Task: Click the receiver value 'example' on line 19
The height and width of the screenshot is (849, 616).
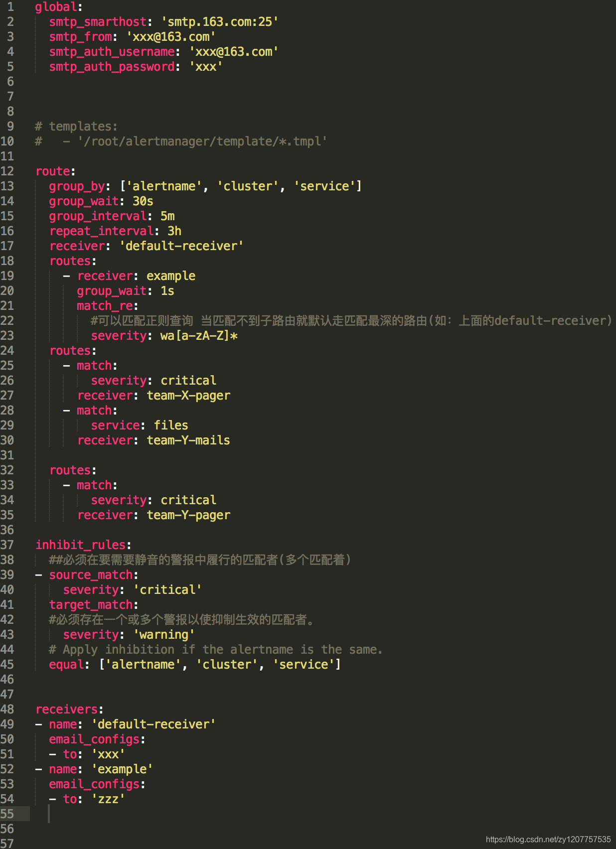Action: point(171,276)
